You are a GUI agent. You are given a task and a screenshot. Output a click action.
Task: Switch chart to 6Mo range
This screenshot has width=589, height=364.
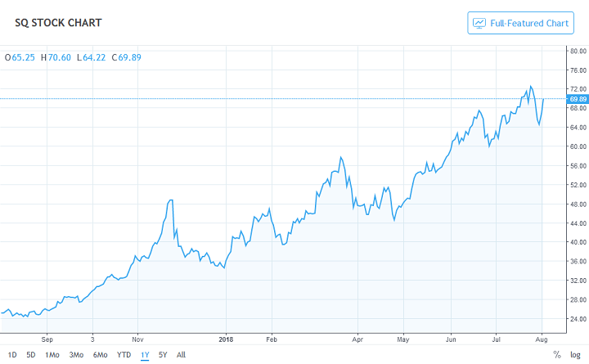click(101, 355)
